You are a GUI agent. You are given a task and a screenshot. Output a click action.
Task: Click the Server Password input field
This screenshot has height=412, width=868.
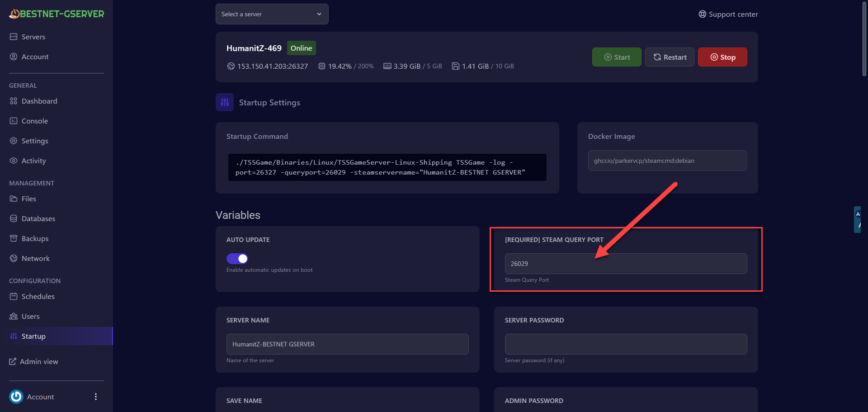626,344
